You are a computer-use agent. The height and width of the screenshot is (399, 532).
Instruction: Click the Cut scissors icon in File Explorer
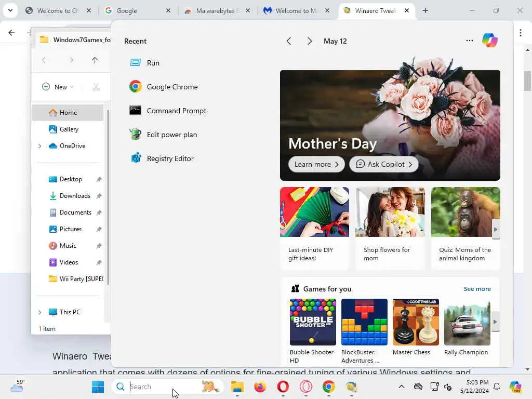click(96, 87)
